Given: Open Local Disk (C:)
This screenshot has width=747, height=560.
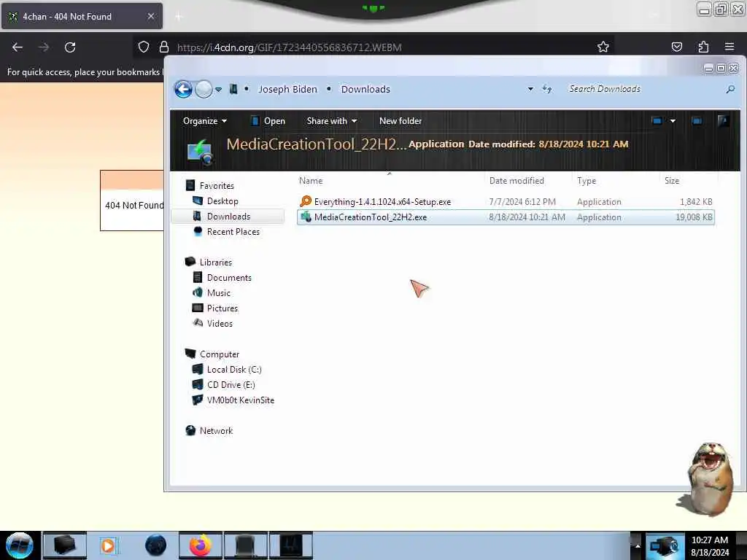Looking at the screenshot, I should (x=234, y=370).
